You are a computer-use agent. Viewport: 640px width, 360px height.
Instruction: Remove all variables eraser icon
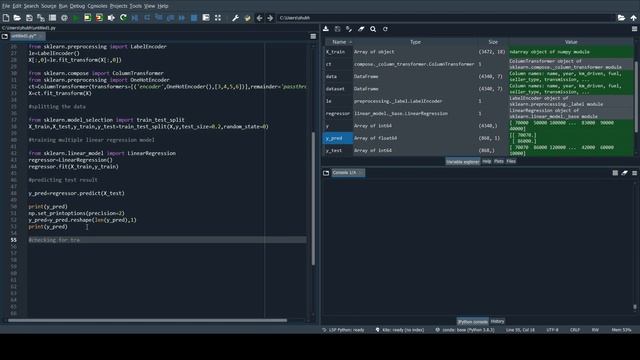point(361,29)
